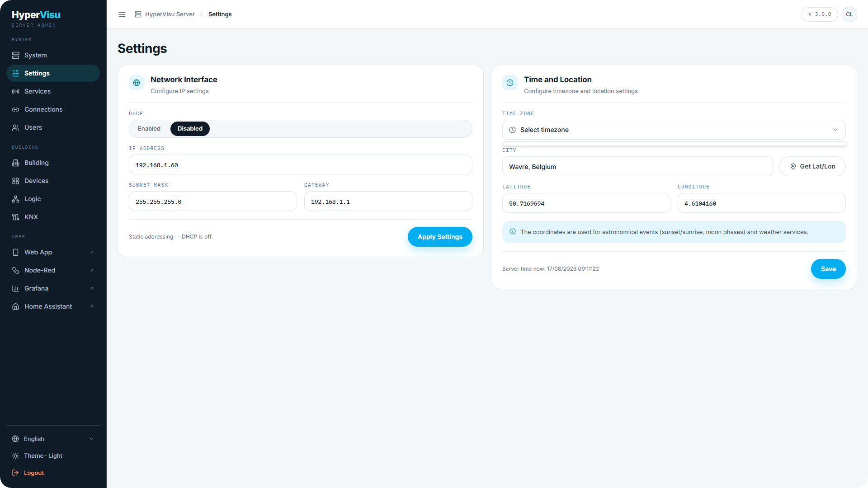Click the Get Lat/Lon button
Image resolution: width=868 pixels, height=488 pixels.
pyautogui.click(x=812, y=166)
